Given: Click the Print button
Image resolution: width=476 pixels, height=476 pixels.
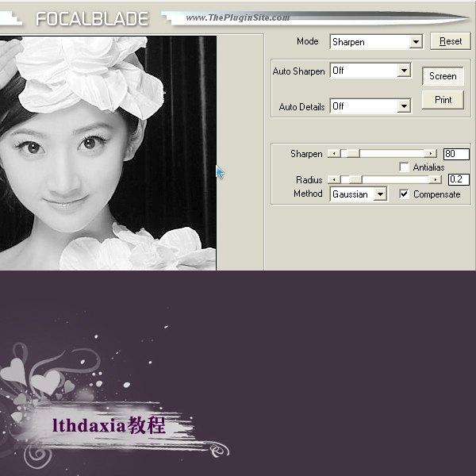Looking at the screenshot, I should coord(443,100).
